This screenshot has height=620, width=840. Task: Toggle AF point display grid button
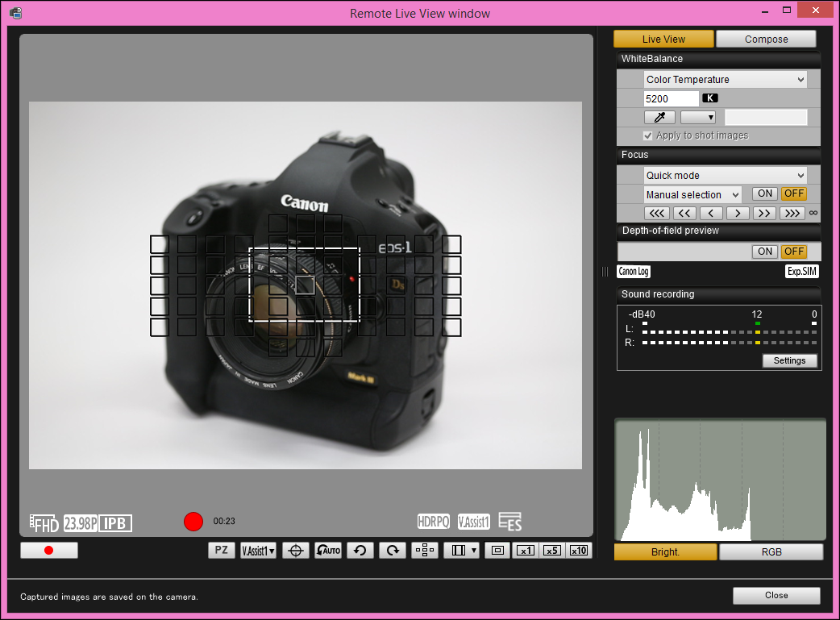425,551
